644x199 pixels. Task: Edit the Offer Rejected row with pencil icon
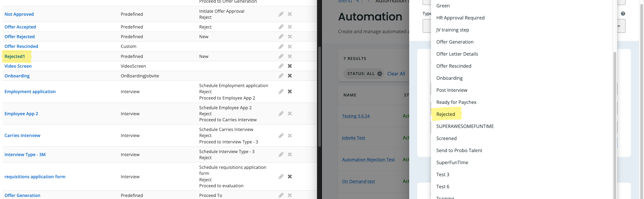coord(281,37)
